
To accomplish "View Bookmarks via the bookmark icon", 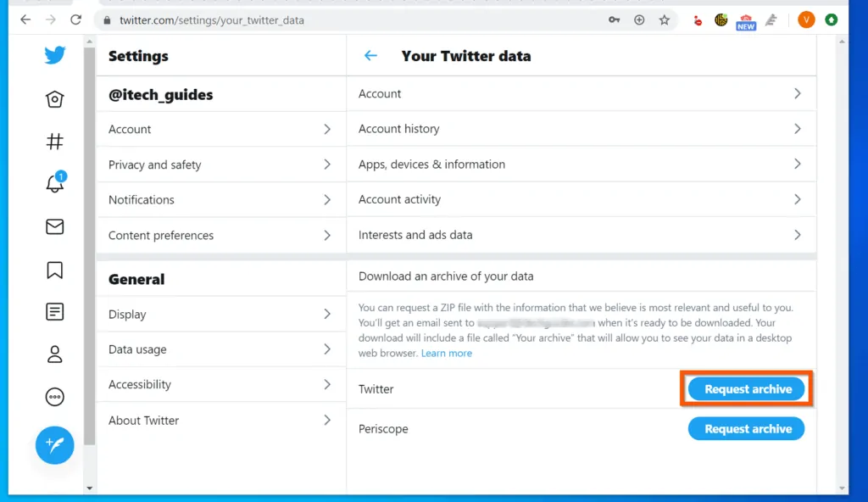I will pyautogui.click(x=54, y=269).
